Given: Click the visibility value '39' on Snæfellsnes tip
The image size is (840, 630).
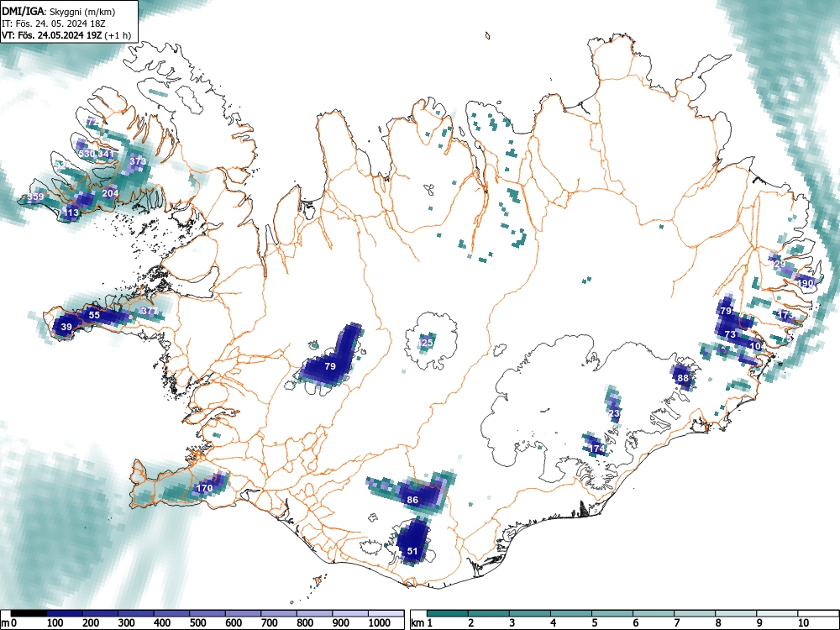Looking at the screenshot, I should (66, 327).
